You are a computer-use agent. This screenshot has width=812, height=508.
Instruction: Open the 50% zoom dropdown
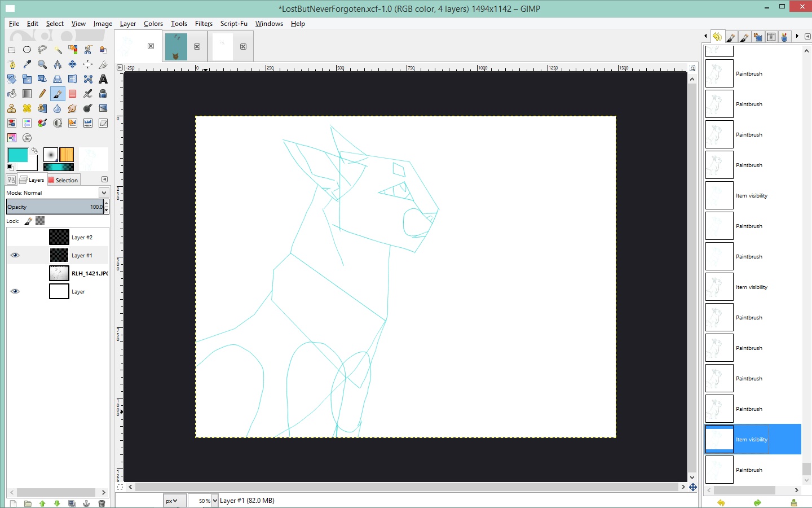(215, 501)
